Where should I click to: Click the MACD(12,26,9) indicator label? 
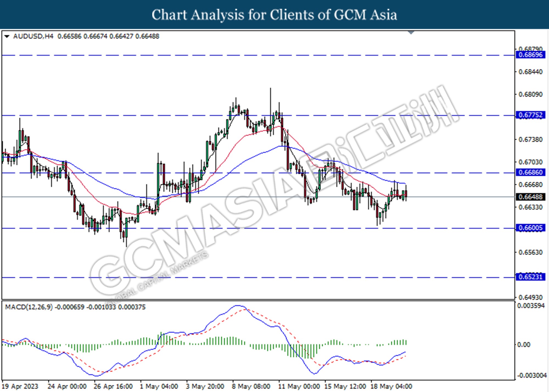tap(29, 307)
